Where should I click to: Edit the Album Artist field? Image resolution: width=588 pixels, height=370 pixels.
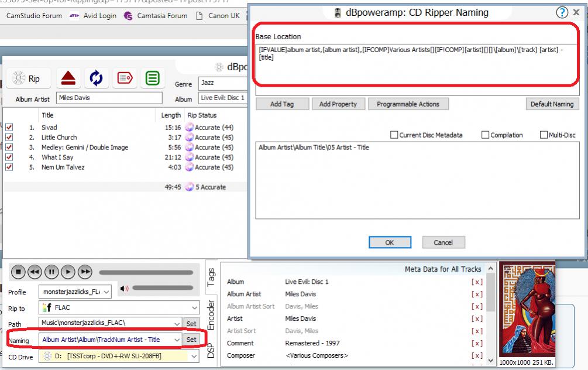click(109, 98)
